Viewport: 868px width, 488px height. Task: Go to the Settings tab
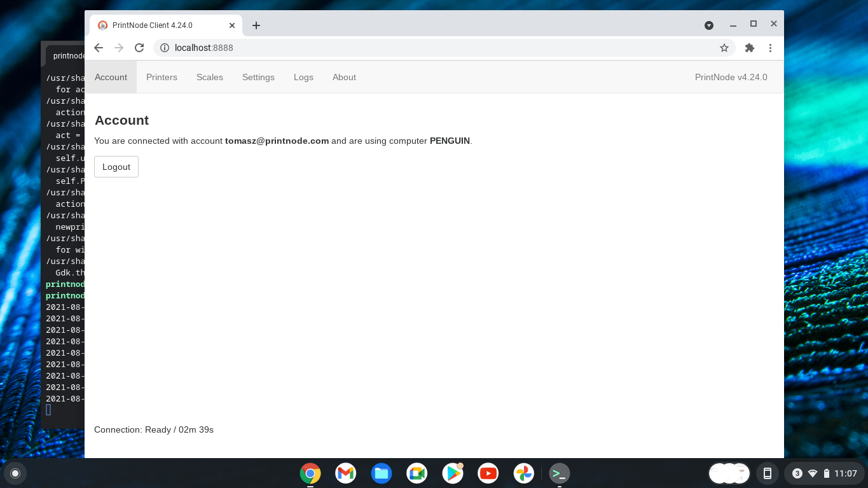tap(258, 77)
